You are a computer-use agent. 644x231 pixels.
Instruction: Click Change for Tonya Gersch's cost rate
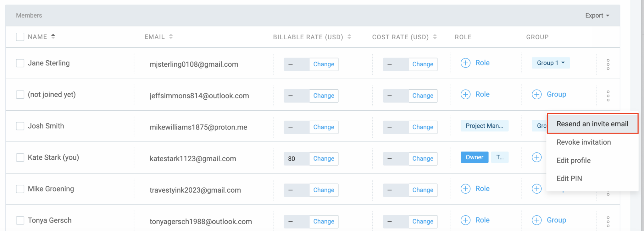pos(423,222)
